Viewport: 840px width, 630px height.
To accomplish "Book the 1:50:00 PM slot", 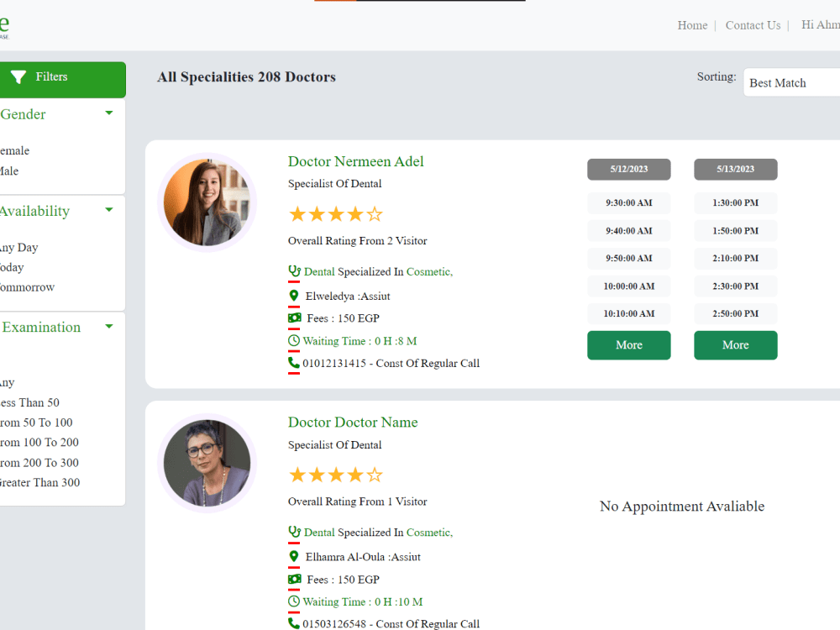I will tap(736, 231).
